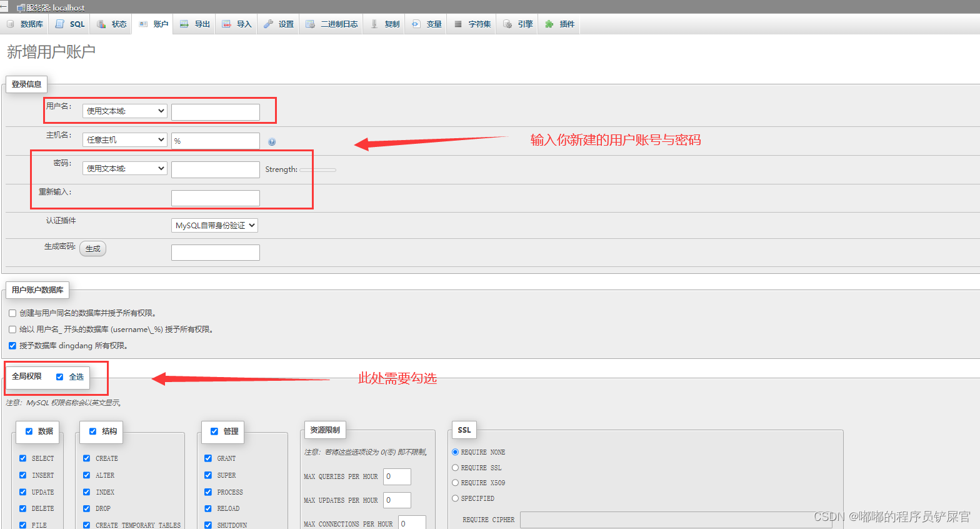Uncheck the RELOAD privilege
980x529 pixels.
(x=208, y=508)
